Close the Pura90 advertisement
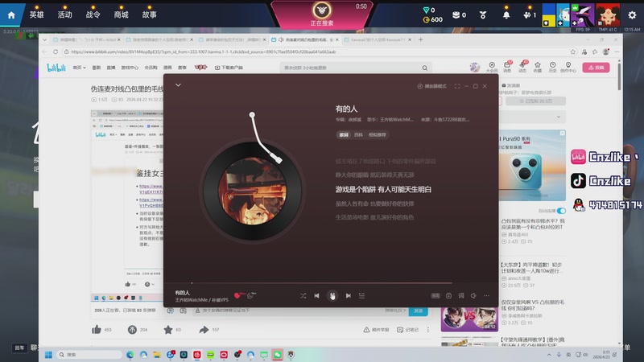This screenshot has height=362, width=644. coord(562,133)
